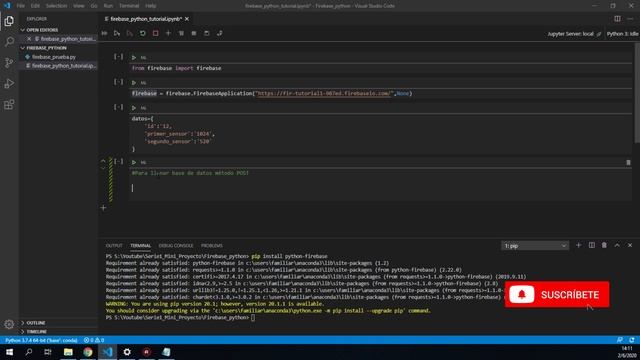
Task: Open the Run and Debug view
Action: (9, 83)
